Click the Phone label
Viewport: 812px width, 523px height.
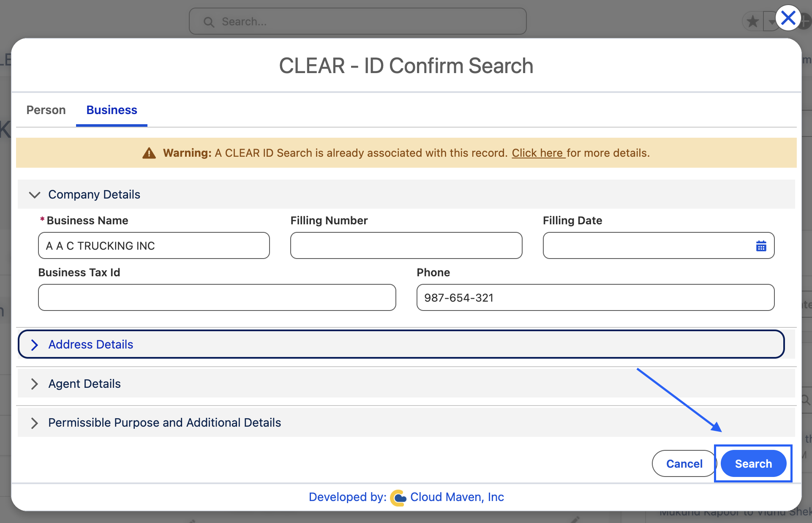pos(433,272)
